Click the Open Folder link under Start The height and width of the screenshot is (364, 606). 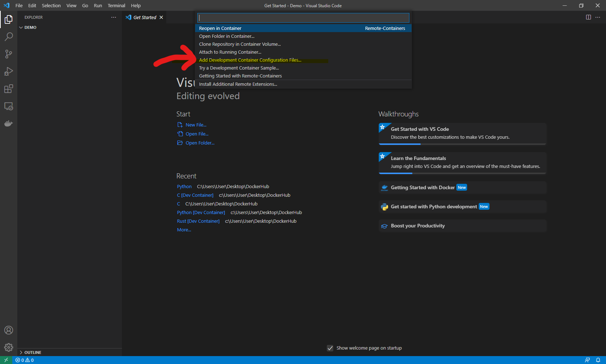(x=199, y=143)
